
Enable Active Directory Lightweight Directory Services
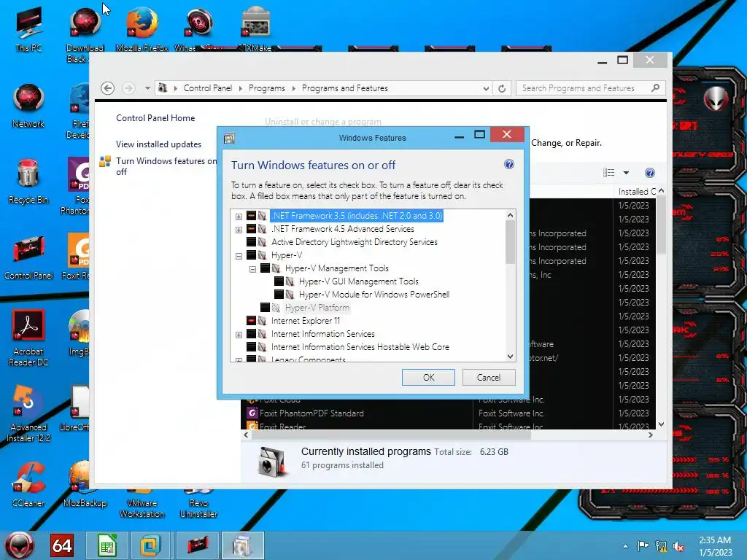click(251, 242)
